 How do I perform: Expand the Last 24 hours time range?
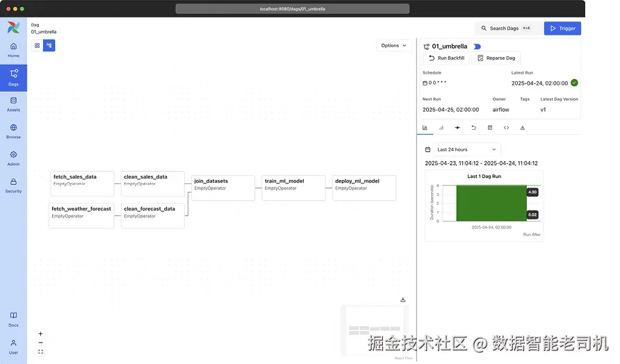467,149
